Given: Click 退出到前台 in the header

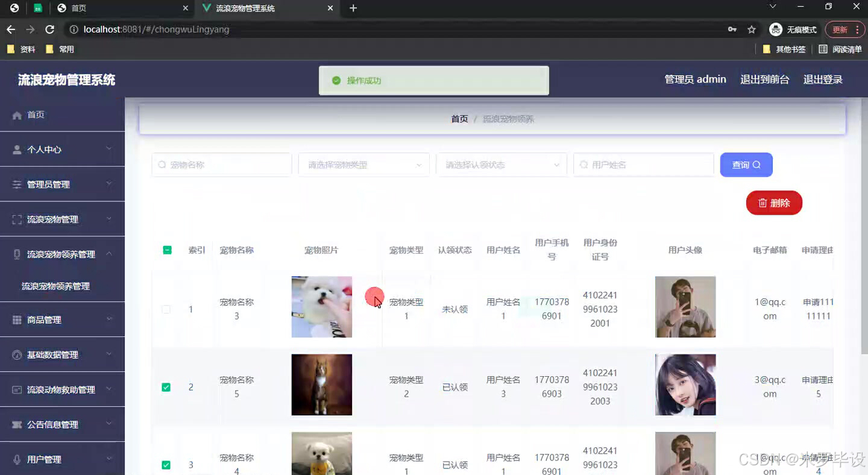Looking at the screenshot, I should [764, 80].
